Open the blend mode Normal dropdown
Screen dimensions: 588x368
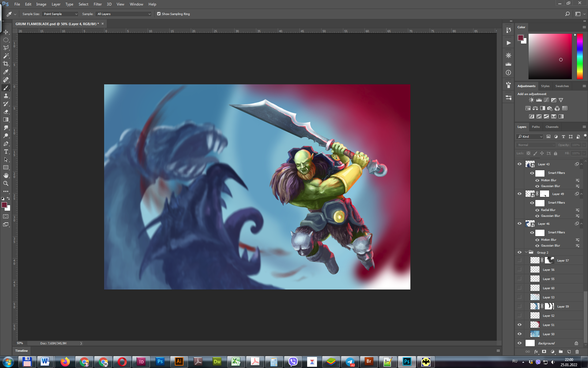536,145
